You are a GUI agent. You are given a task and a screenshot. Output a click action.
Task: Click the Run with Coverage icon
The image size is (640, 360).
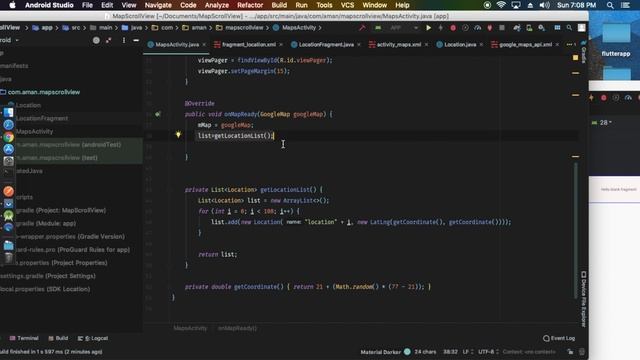[x=465, y=28]
